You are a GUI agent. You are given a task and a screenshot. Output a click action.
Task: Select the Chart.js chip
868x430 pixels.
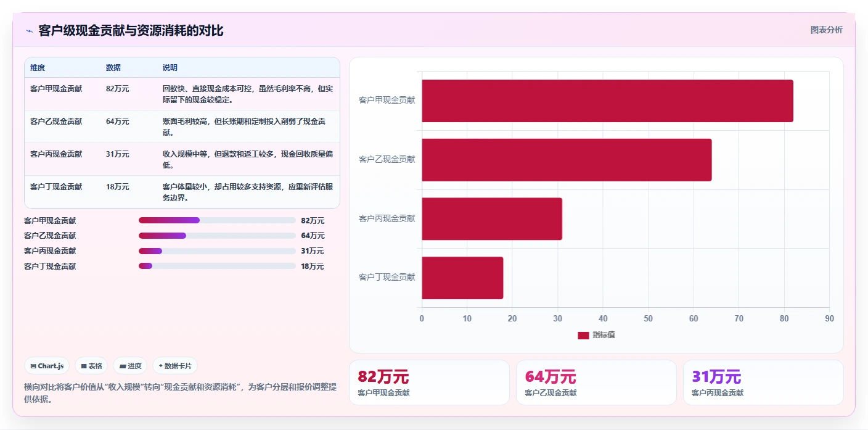coord(47,366)
